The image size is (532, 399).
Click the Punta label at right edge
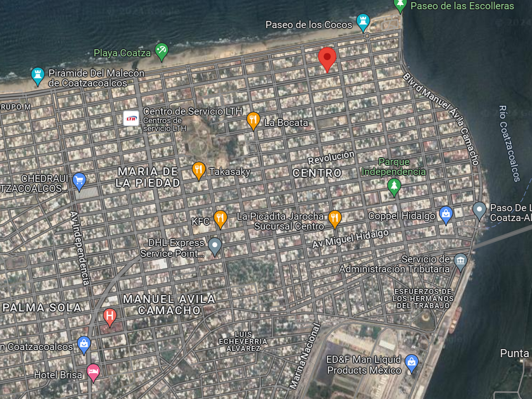click(515, 353)
